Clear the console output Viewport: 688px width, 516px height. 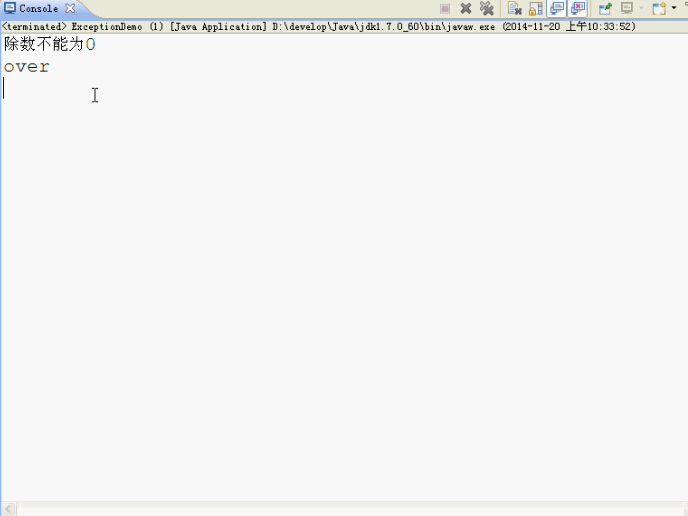pyautogui.click(x=514, y=8)
